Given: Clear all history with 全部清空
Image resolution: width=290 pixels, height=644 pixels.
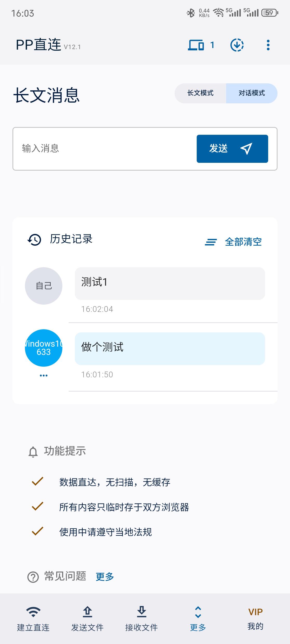Looking at the screenshot, I should 233,242.
